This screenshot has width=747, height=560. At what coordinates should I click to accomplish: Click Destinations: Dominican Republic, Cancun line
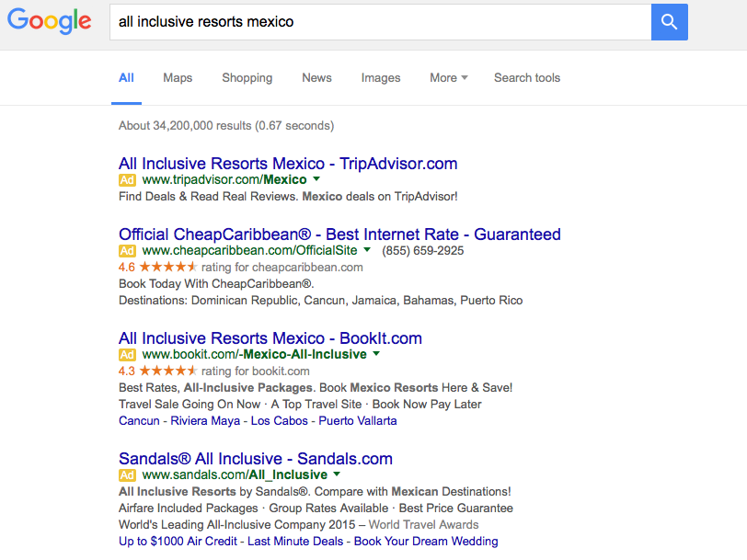coord(321,301)
